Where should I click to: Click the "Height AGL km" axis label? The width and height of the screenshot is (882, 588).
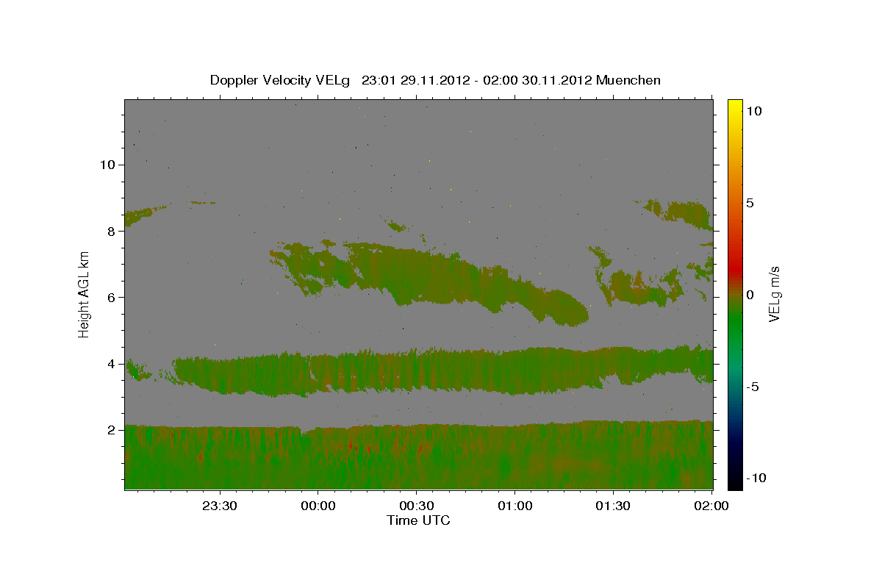84,294
